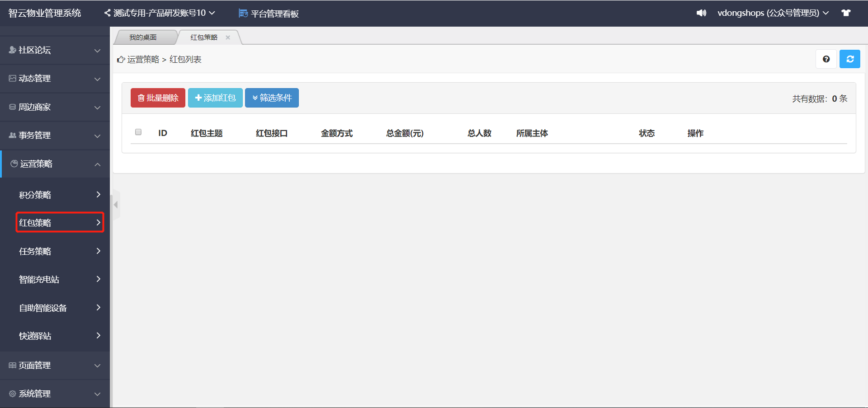Viewport: 868px width, 408px height.
Task: Click the 平台管理看板 dashboard icon
Action: pyautogui.click(x=243, y=14)
